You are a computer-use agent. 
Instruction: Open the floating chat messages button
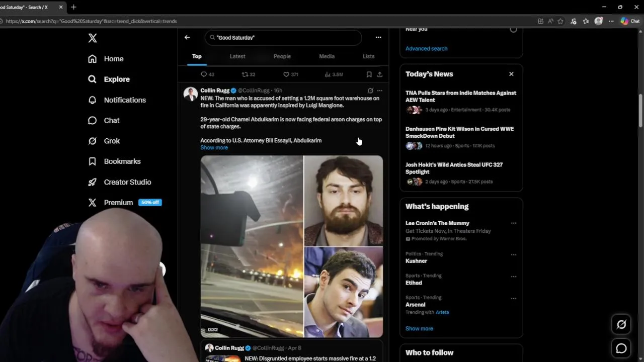[x=621, y=348]
